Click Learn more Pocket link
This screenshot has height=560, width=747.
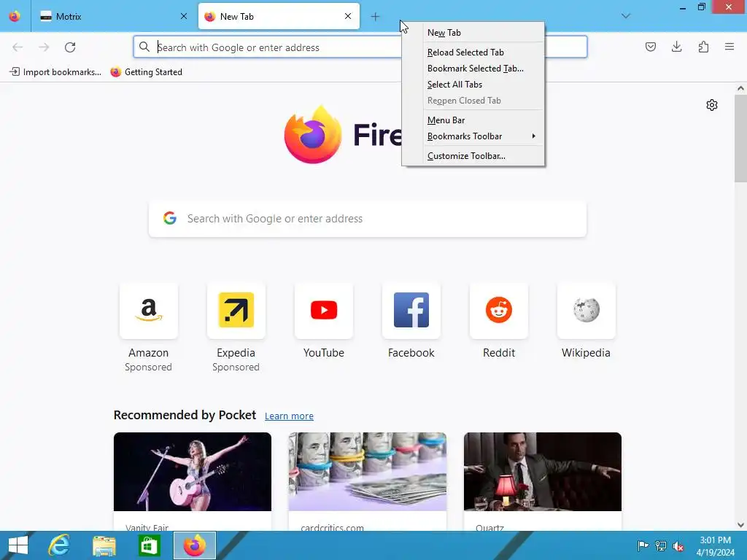coord(289,416)
